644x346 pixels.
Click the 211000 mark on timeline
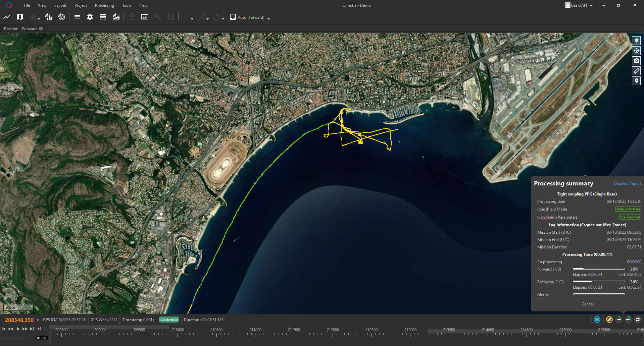(255, 330)
